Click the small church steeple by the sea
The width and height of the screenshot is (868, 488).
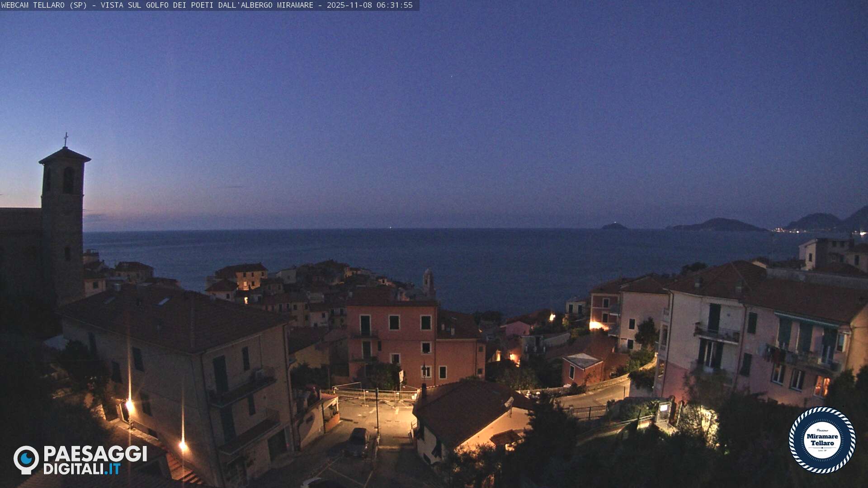point(428,282)
